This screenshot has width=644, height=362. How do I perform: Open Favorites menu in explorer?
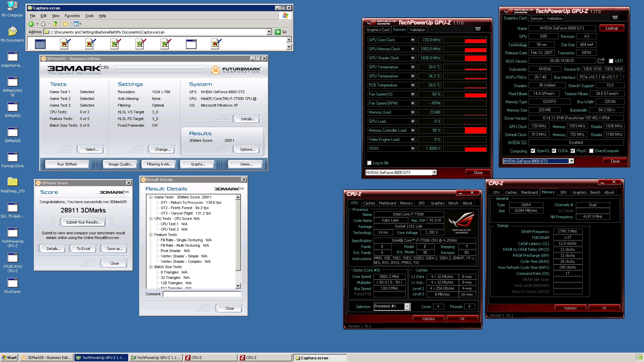coord(72,16)
